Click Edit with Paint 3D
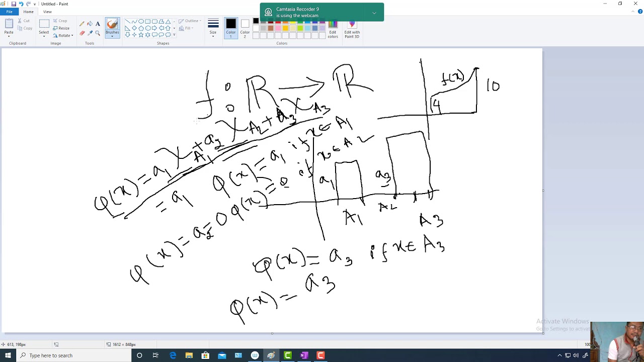644x362 pixels. [x=352, y=29]
